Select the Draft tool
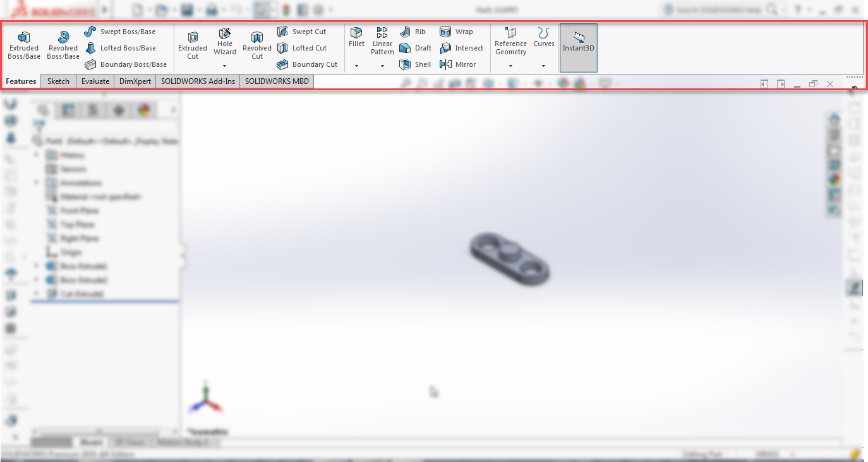 click(417, 47)
